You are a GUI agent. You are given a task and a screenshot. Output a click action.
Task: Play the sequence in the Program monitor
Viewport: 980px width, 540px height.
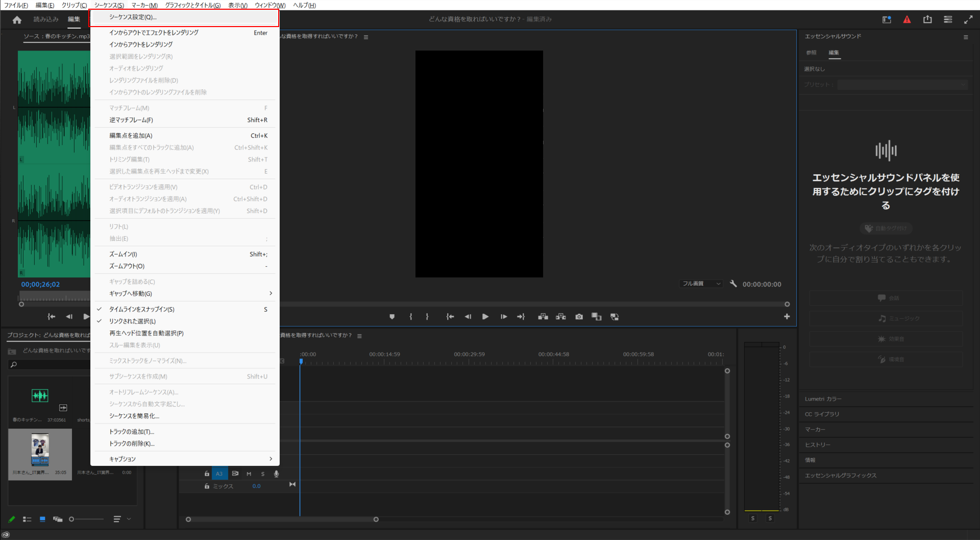pos(485,317)
